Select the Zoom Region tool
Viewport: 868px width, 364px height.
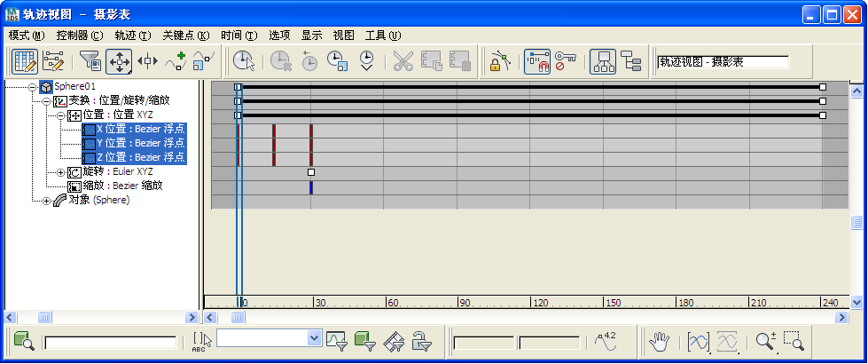coord(794,341)
